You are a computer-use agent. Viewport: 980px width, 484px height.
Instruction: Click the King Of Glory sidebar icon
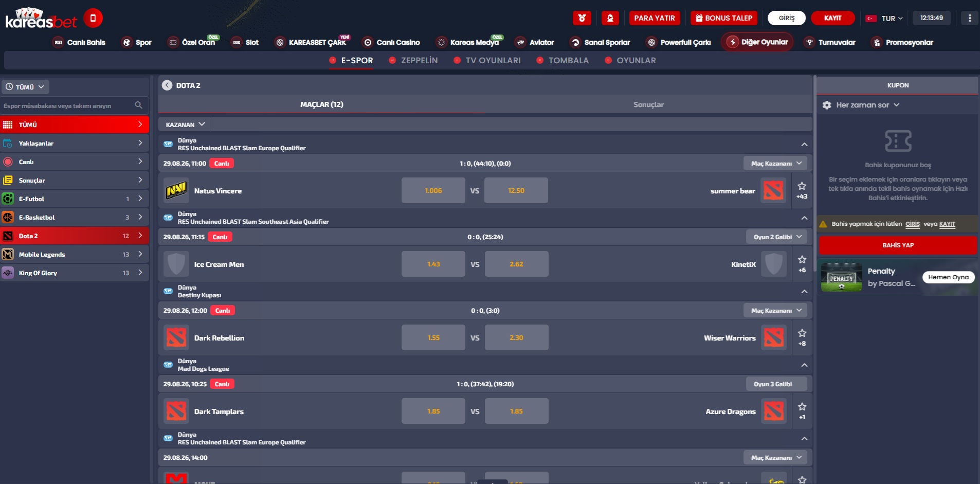8,273
